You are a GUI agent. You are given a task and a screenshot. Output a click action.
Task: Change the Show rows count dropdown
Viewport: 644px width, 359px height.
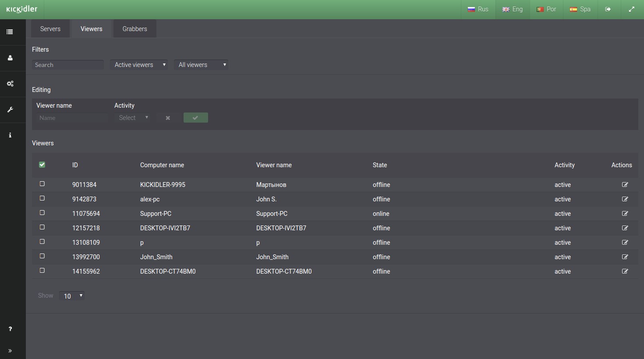(x=72, y=296)
